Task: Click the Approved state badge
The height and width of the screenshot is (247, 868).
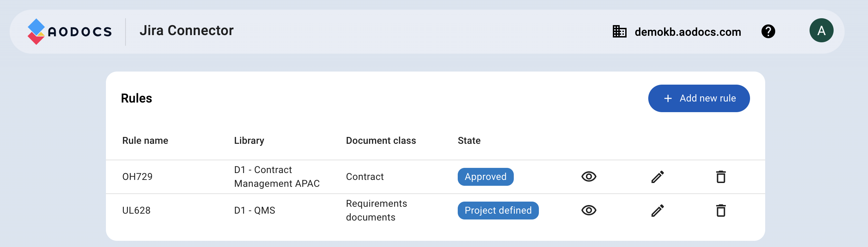Action: [x=485, y=177]
